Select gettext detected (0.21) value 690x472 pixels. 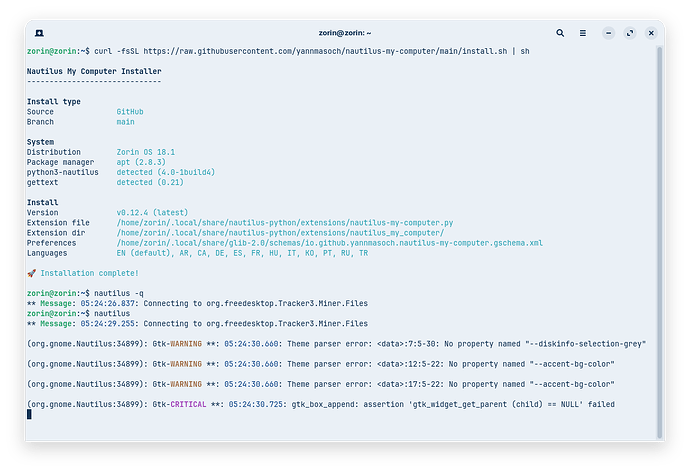click(150, 183)
